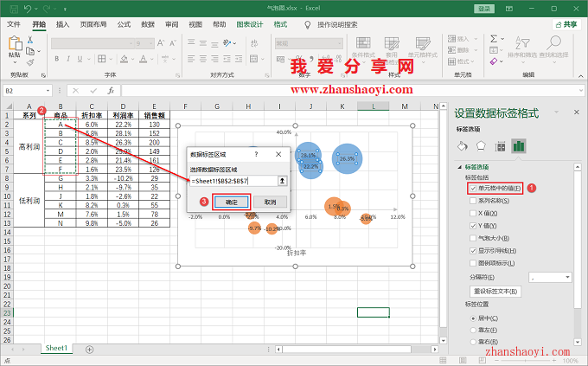Image resolution: width=588 pixels, height=366 pixels.
Task: Click the Find and Select magnifier icon
Action: [554, 43]
